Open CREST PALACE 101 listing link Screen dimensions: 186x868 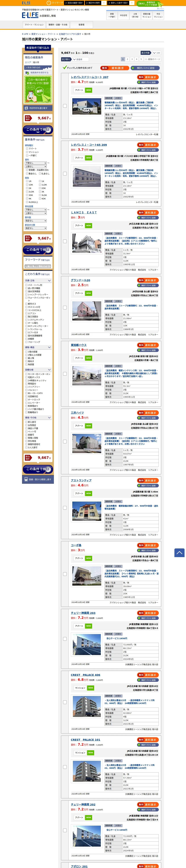[85, 740]
